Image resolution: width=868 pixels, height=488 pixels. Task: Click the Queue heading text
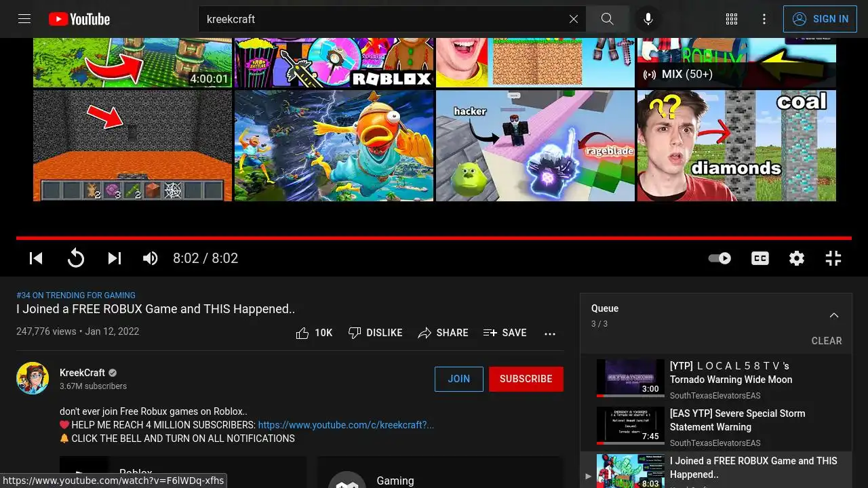[x=605, y=308]
